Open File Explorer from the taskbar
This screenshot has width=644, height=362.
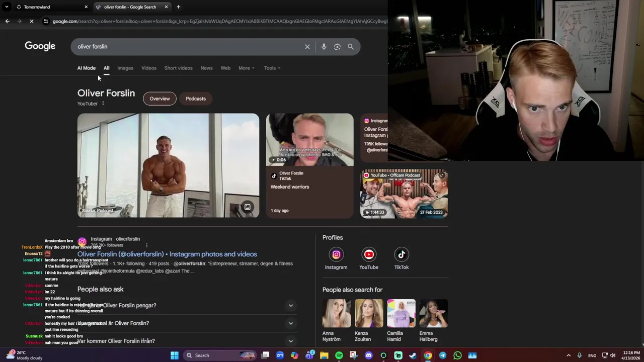pyautogui.click(x=324, y=355)
